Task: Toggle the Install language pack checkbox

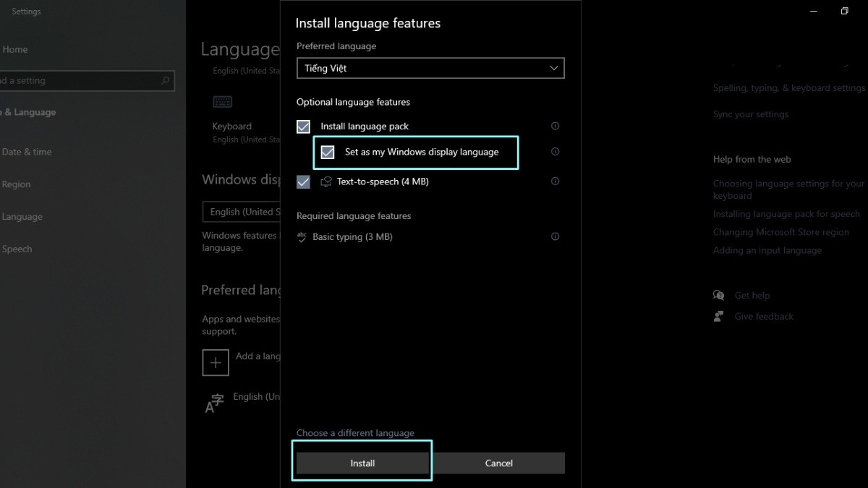Action: [303, 127]
